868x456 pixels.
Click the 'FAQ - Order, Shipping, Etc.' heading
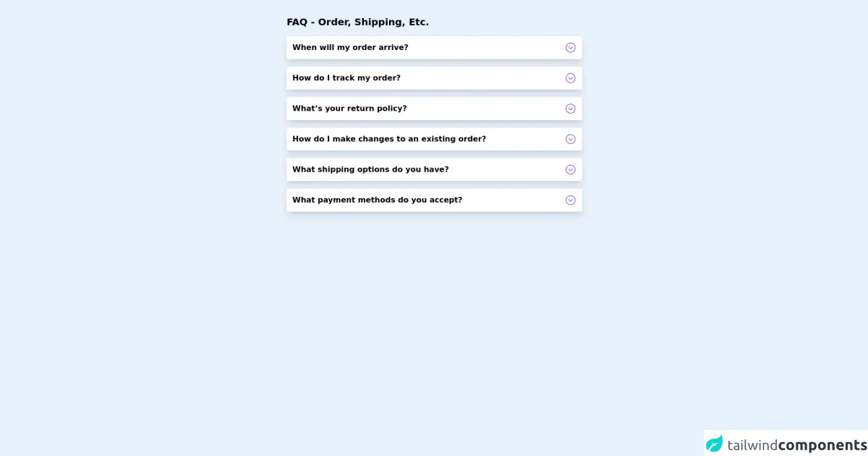click(x=357, y=22)
